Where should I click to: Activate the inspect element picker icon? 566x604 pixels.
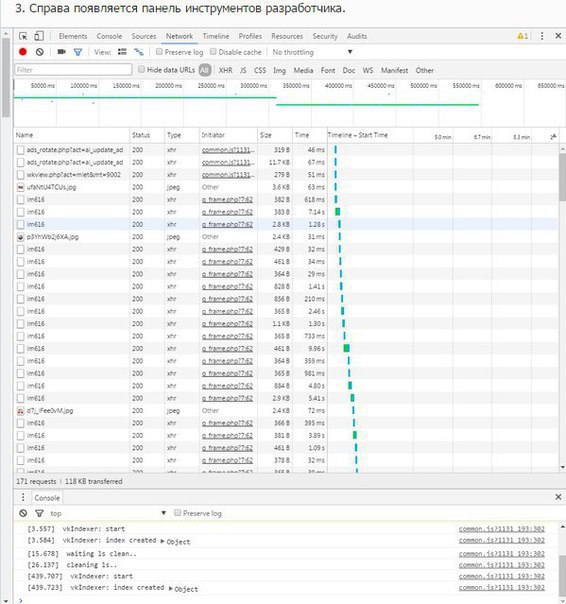(23, 36)
